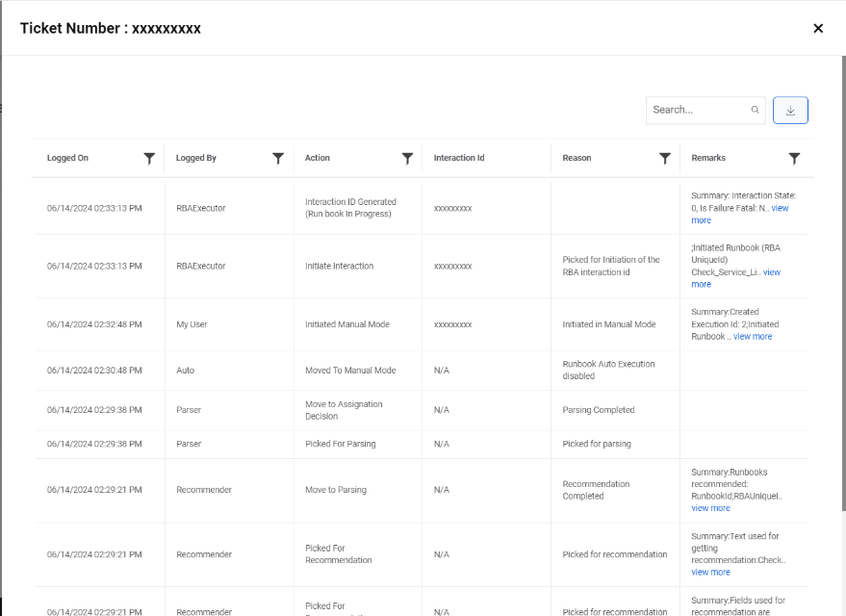Open the Logged By column filter
Image resolution: width=846 pixels, height=616 pixels.
pos(278,158)
